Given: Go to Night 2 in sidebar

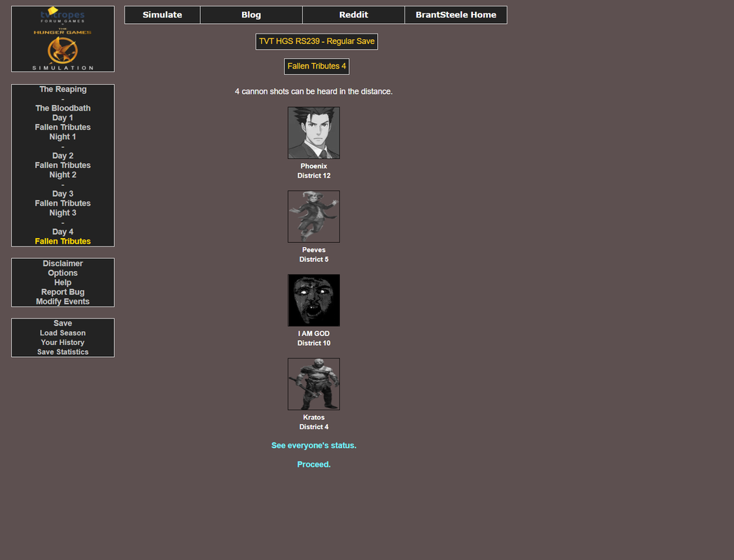Looking at the screenshot, I should (63, 174).
